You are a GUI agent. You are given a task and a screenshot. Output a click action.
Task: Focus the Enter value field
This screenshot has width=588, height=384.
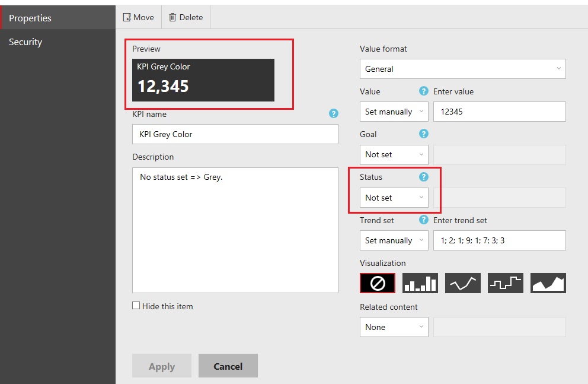click(x=500, y=112)
